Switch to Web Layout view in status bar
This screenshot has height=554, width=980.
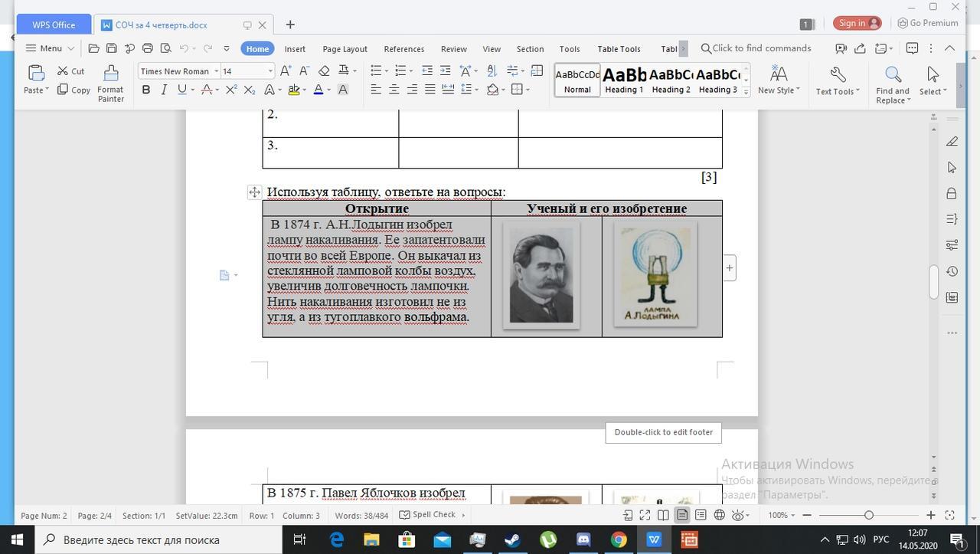719,515
